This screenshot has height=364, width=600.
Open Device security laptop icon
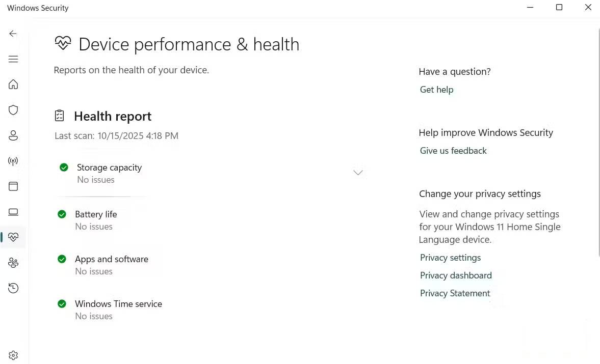13,212
